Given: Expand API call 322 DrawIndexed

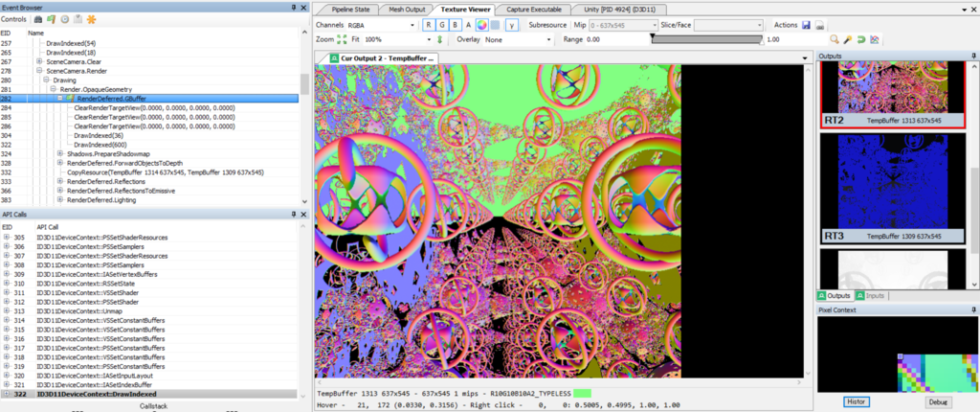Looking at the screenshot, I should point(7,394).
